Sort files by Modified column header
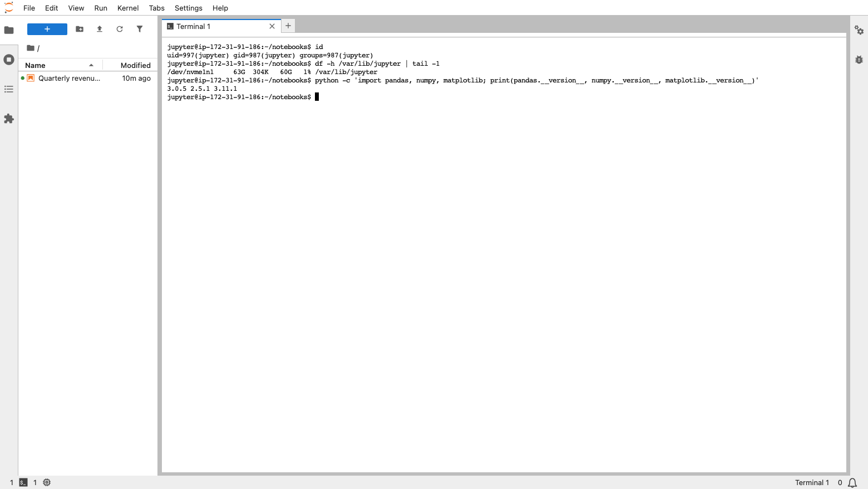 131,65
